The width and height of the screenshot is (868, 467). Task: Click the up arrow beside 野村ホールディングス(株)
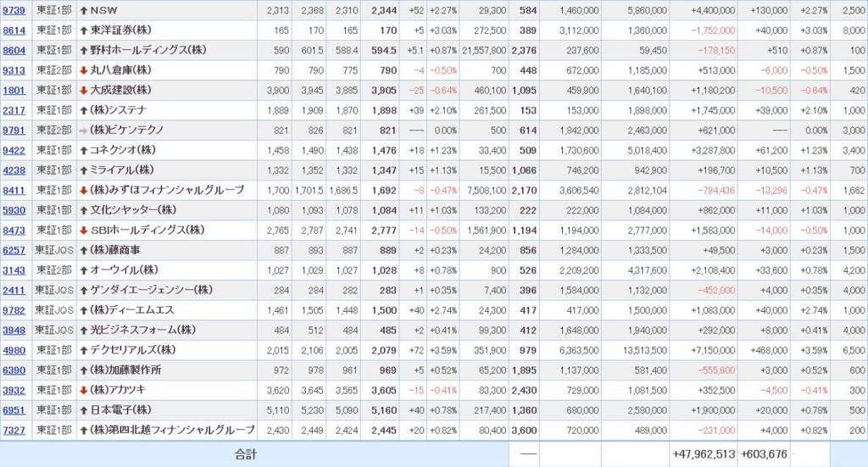point(84,50)
